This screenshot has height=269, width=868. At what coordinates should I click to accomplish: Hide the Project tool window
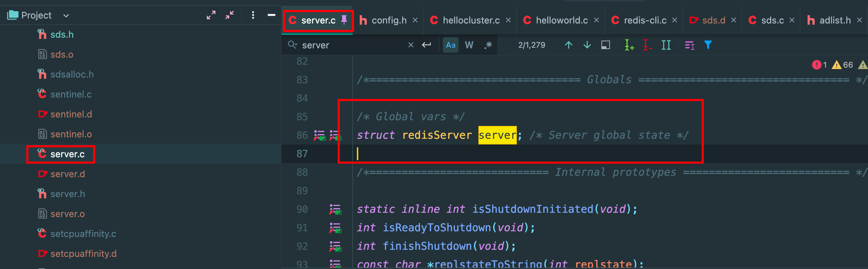[271, 15]
